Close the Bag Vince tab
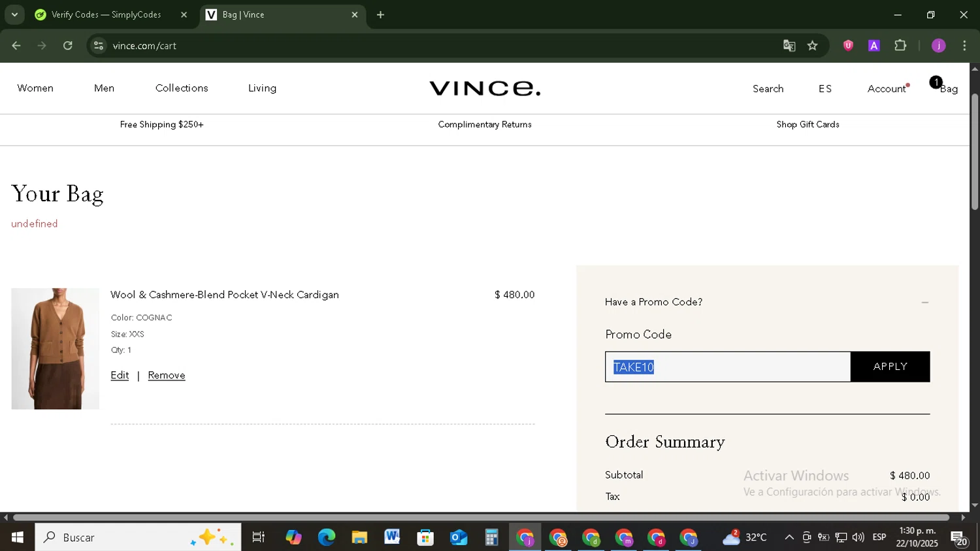Viewport: 980px width, 551px height. (x=355, y=14)
